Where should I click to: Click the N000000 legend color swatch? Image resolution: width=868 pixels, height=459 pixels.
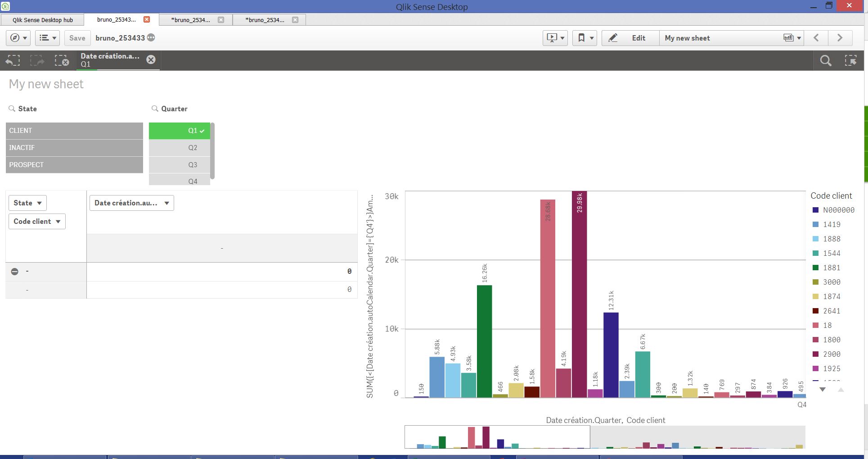pos(815,210)
